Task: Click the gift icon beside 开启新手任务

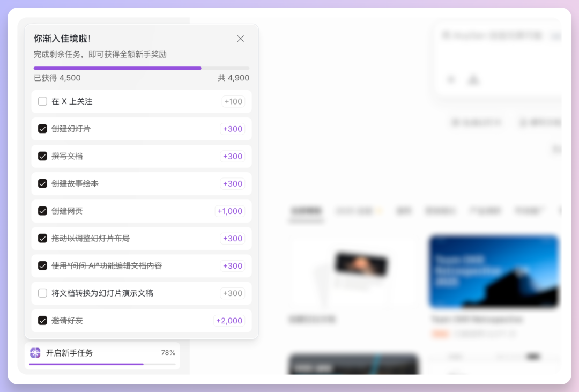Action: click(35, 353)
